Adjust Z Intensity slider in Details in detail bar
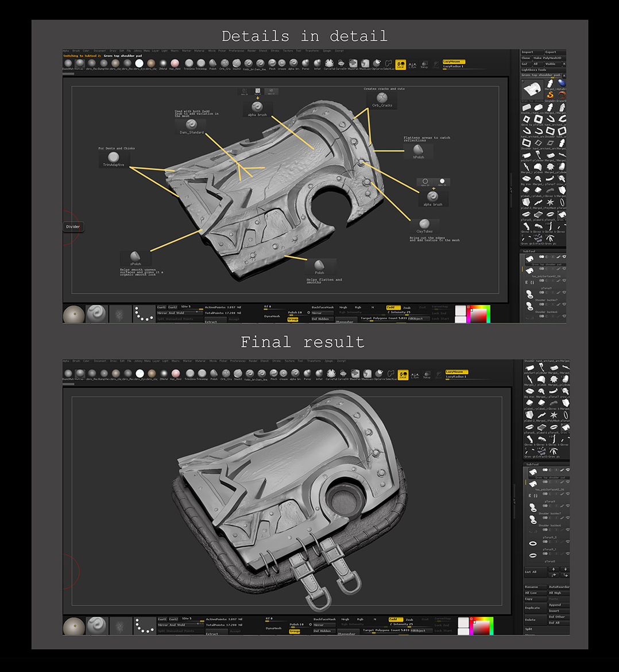Screen dimensions: 619x672 (x=399, y=312)
